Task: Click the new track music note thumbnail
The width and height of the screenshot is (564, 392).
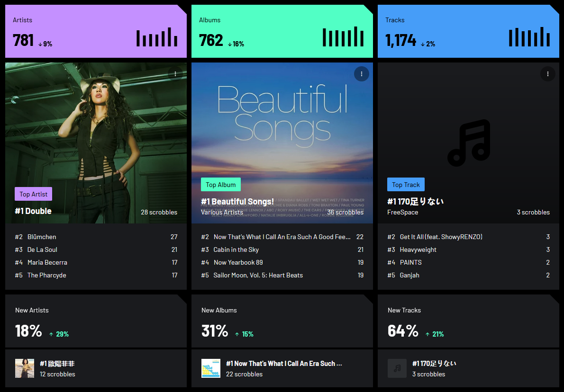Action: pyautogui.click(x=397, y=368)
